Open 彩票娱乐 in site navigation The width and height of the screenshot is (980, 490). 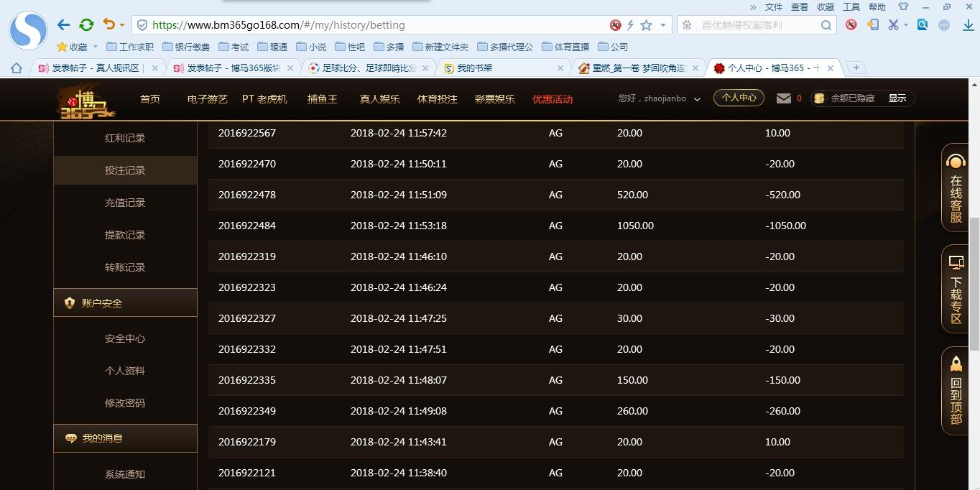[494, 99]
